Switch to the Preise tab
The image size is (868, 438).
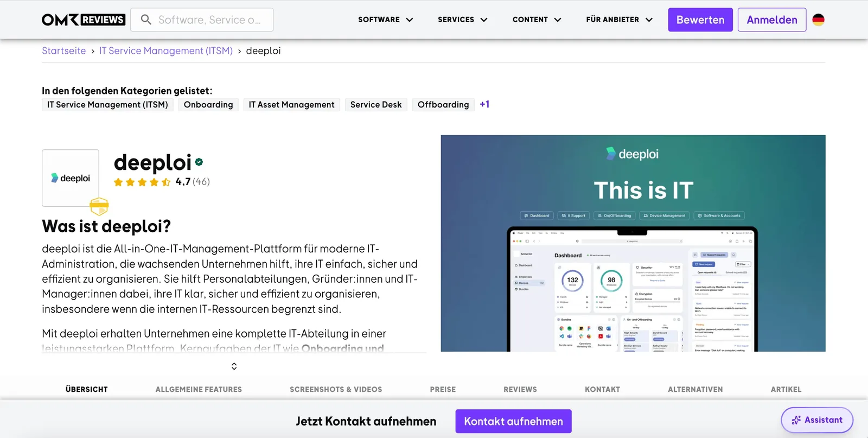pos(443,389)
